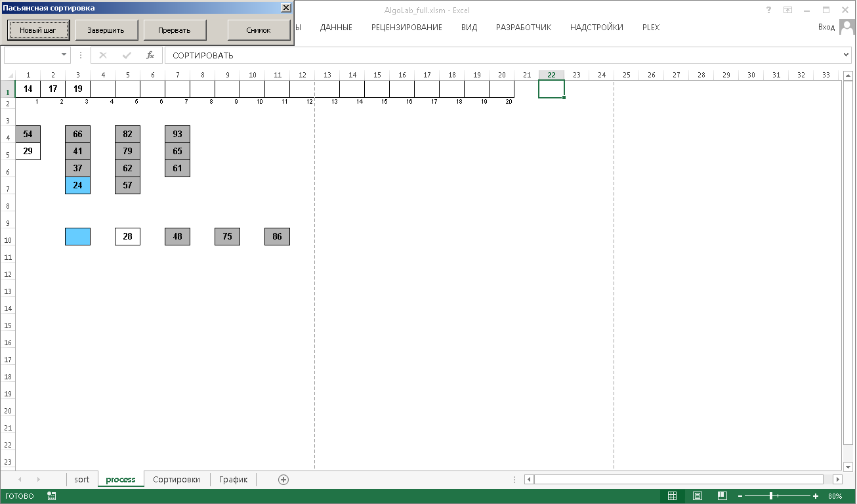Switch to Page Layout view icon
The height and width of the screenshot is (504, 857).
click(x=698, y=496)
